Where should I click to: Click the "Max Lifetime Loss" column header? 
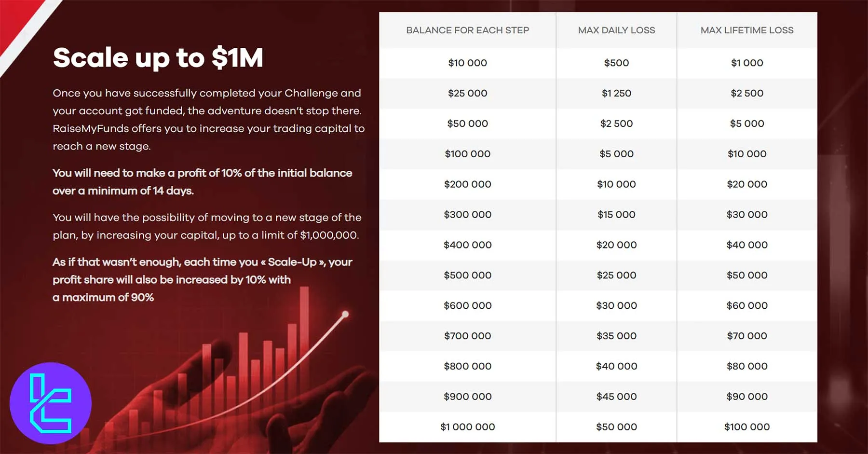746,30
